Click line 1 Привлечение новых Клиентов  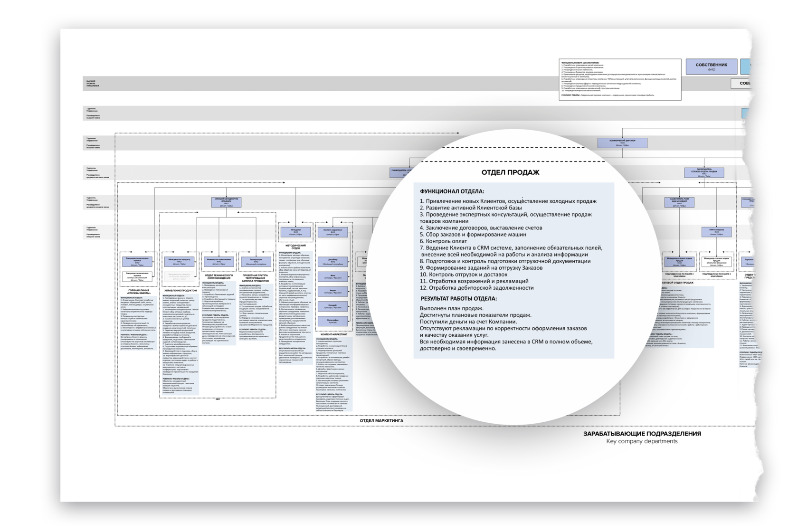tap(508, 201)
